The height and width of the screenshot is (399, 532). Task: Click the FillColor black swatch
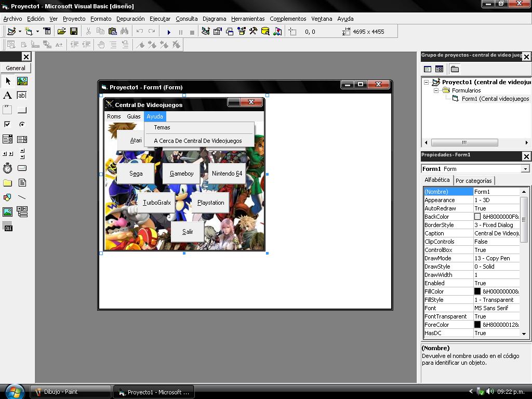coord(477,291)
